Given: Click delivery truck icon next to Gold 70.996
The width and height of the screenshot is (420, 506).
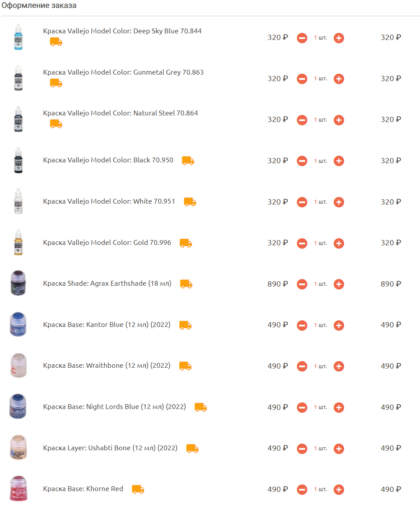Looking at the screenshot, I should pos(185,243).
